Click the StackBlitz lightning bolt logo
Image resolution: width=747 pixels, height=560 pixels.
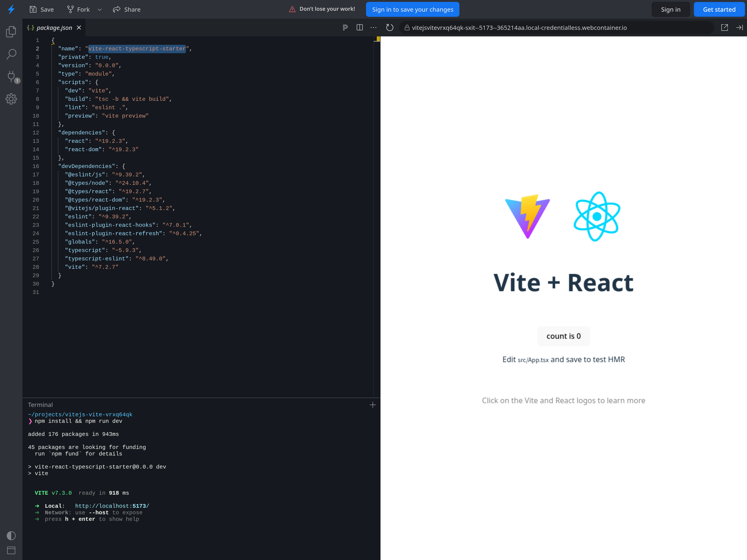(x=11, y=10)
